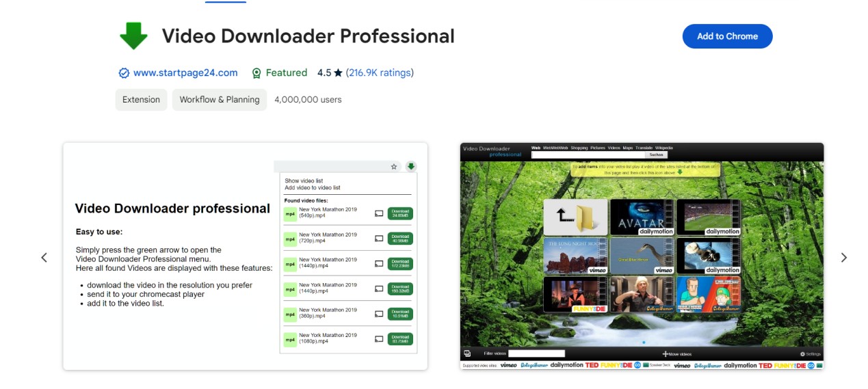Viewport: 868px width, 389px height.
Task: Select the Workflow & Planning chip
Action: (x=220, y=100)
